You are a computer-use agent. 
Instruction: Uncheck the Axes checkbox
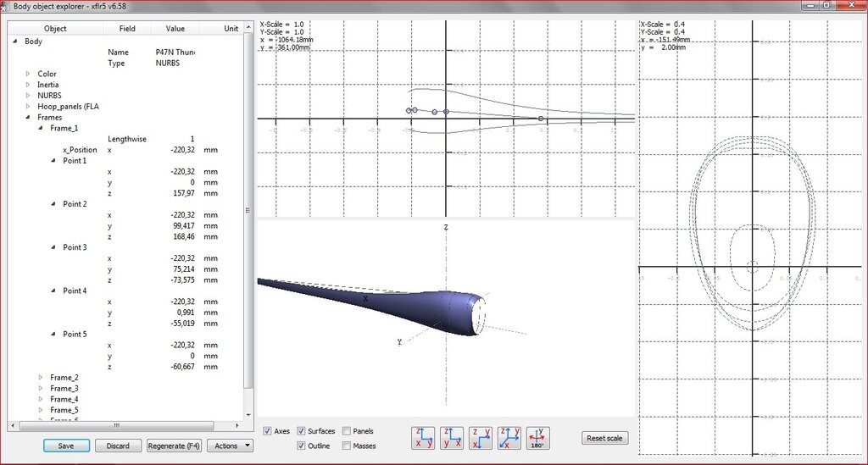click(x=269, y=431)
